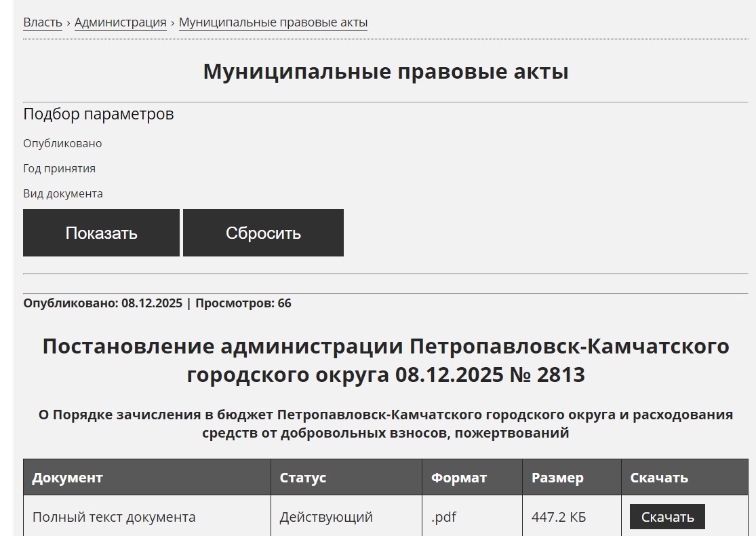Open breadcrumb Муниципальные правовые акты
Image resolution: width=756 pixels, height=536 pixels.
(273, 22)
